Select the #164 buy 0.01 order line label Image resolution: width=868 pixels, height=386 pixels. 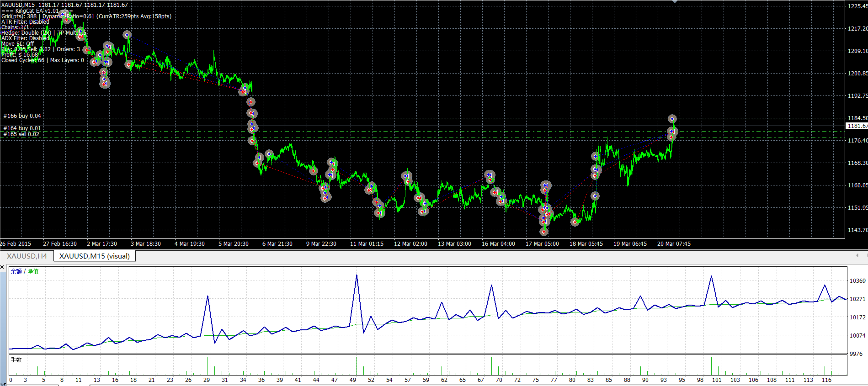point(22,128)
